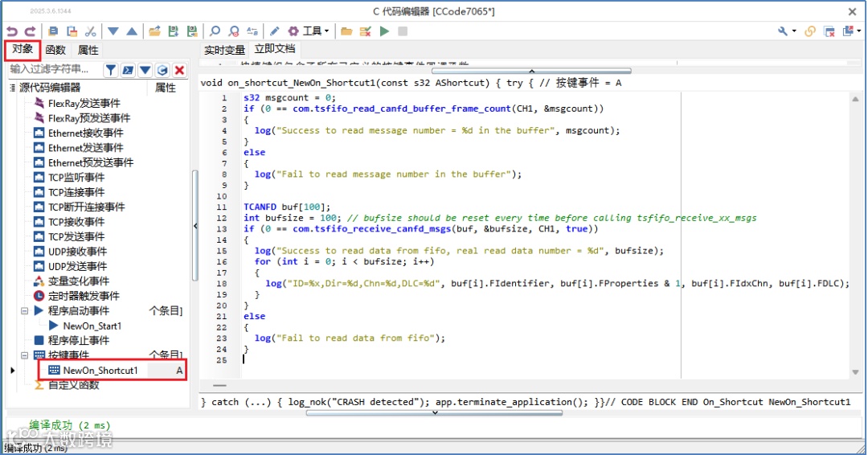Click the A-to-B replace icon
The image size is (868, 455).
point(252,31)
